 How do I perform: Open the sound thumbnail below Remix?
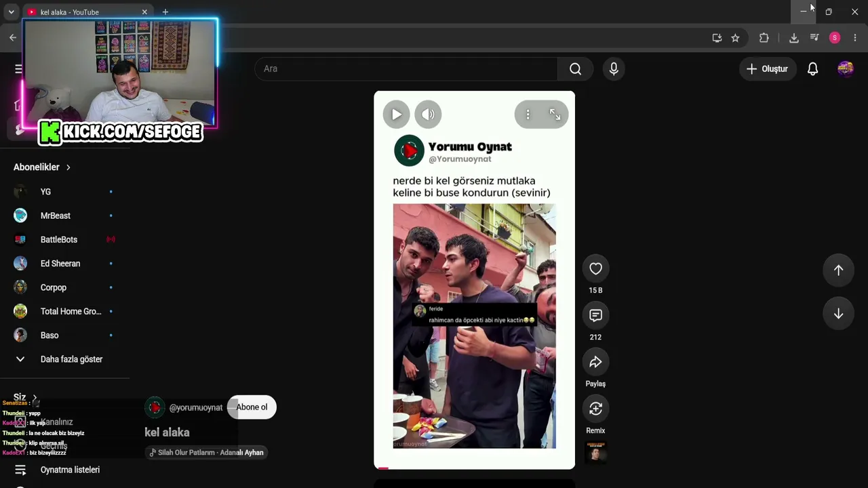[595, 453]
